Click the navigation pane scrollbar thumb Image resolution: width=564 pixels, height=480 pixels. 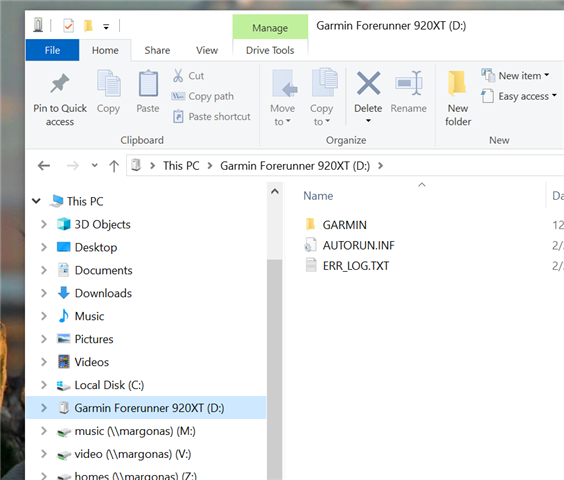[275, 369]
